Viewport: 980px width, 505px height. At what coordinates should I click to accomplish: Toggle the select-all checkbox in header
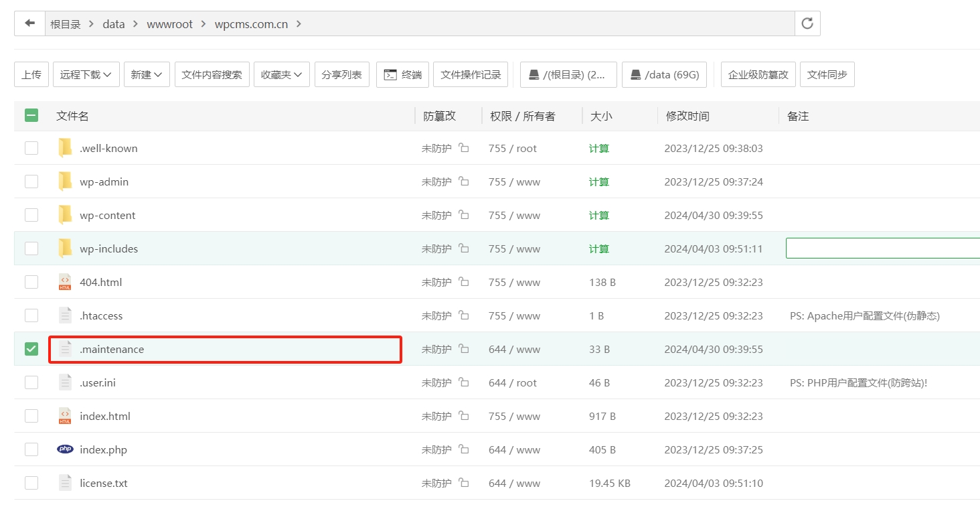[31, 115]
